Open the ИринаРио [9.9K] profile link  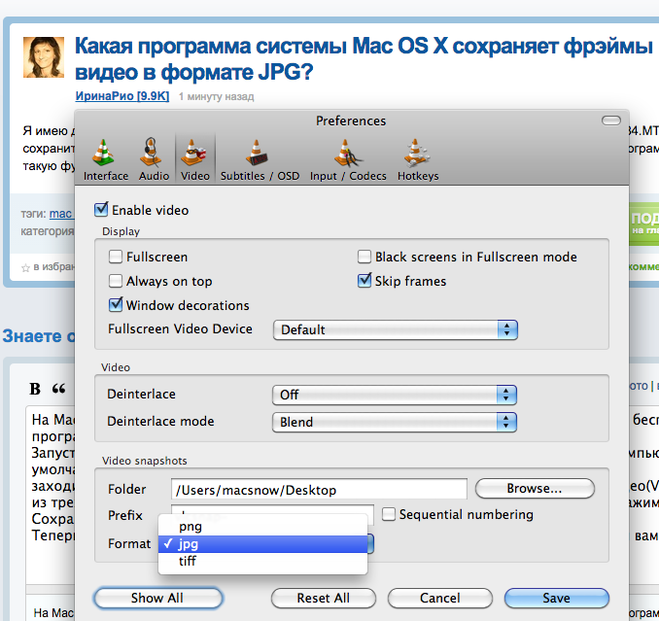pyautogui.click(x=122, y=96)
